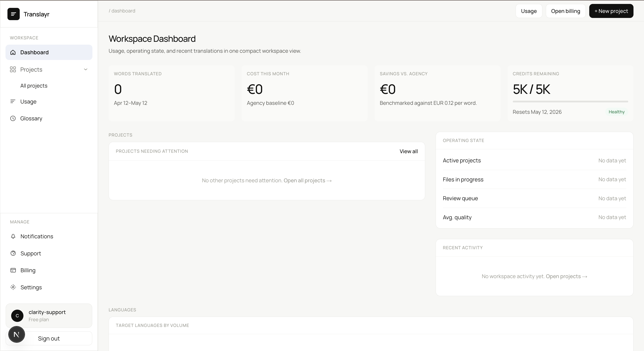Click the Usage bars icon in sidebar
644x351 pixels.
(x=13, y=102)
